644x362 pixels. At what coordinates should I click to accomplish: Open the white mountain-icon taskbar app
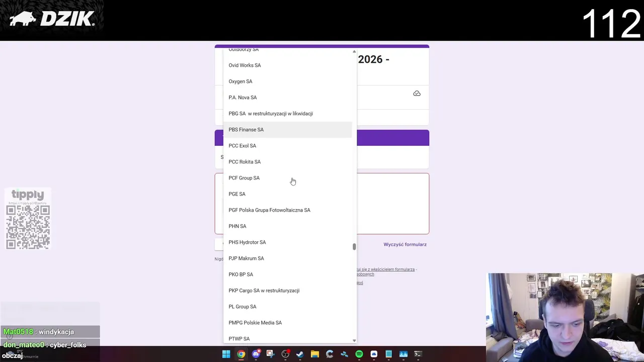[x=374, y=354]
